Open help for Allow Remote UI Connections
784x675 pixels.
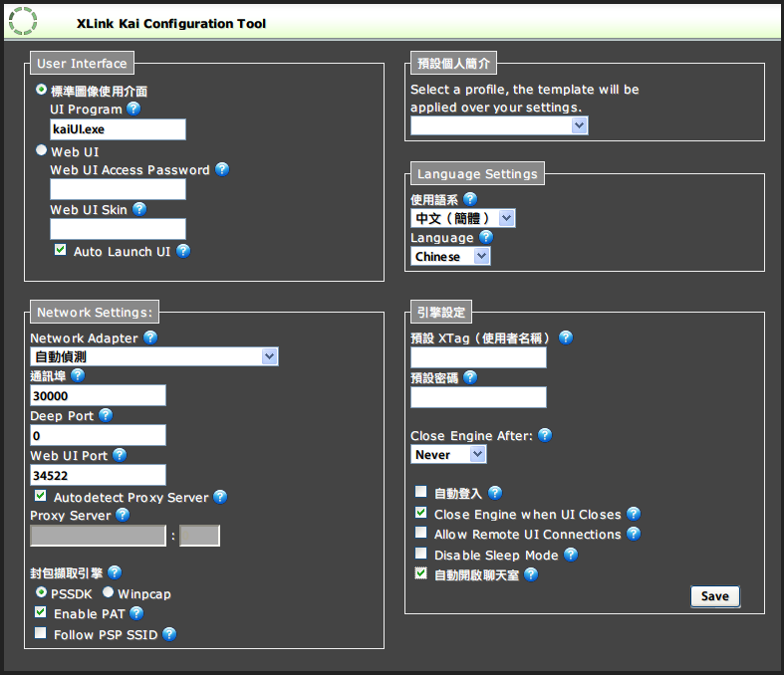click(634, 535)
